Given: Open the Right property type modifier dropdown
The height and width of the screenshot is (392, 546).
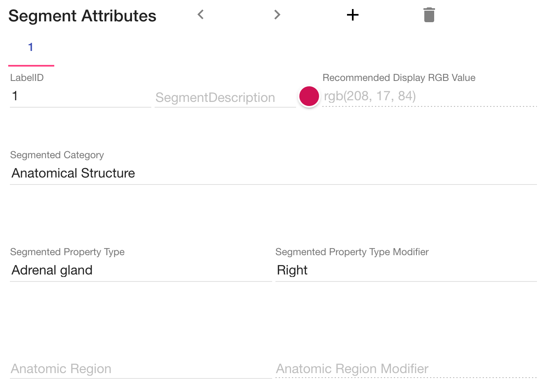Looking at the screenshot, I should (x=406, y=270).
